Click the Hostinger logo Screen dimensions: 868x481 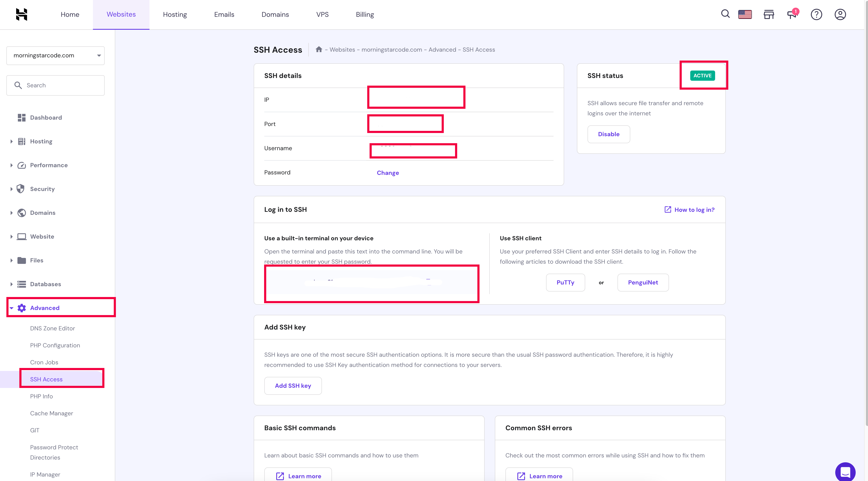[21, 14]
